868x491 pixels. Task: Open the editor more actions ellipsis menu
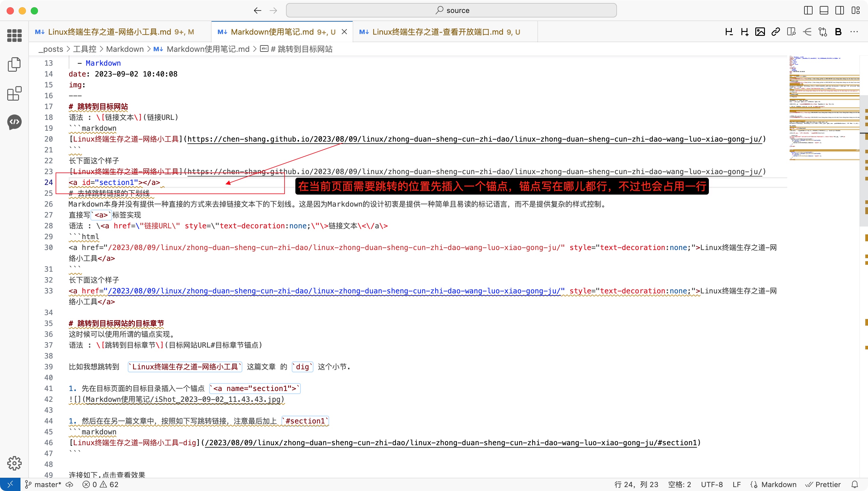854,32
